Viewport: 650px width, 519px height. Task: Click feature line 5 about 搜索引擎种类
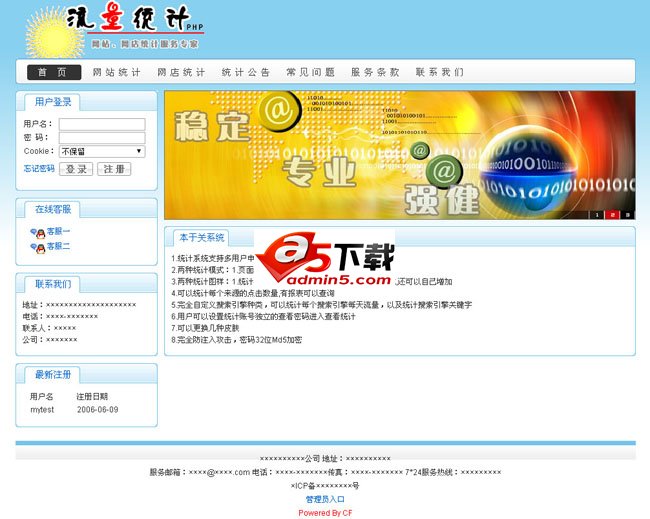pos(321,305)
